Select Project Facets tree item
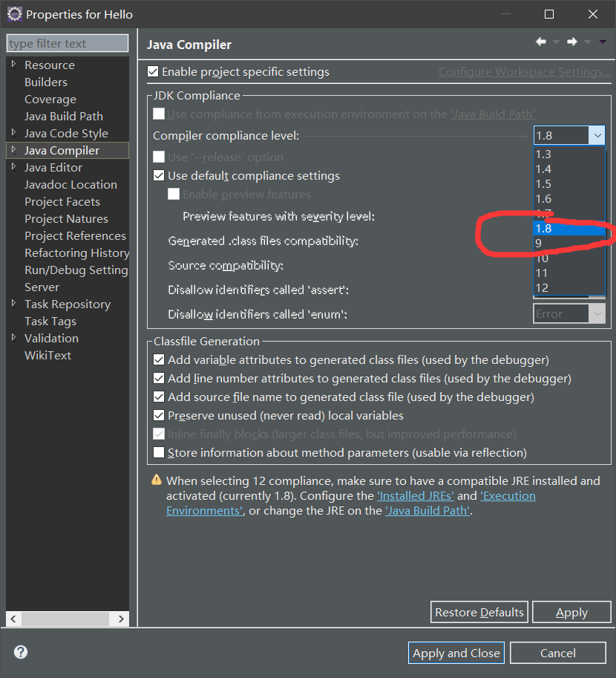Image resolution: width=616 pixels, height=678 pixels. pyautogui.click(x=62, y=201)
